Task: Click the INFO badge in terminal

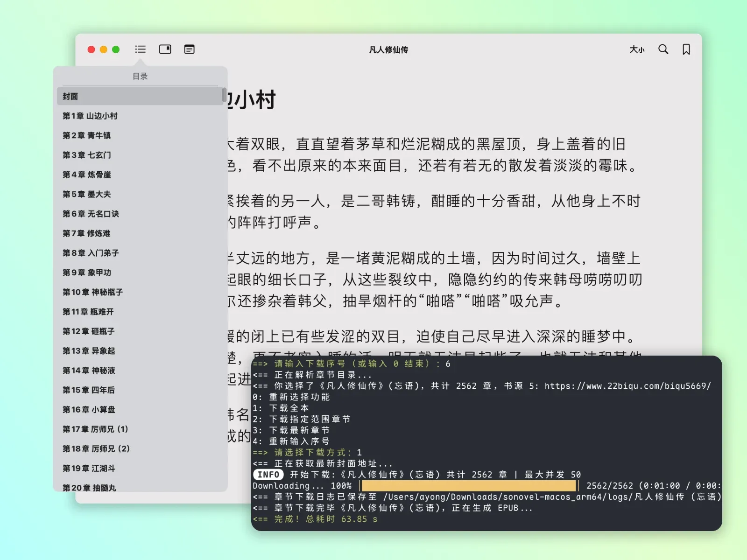Action: pyautogui.click(x=268, y=475)
